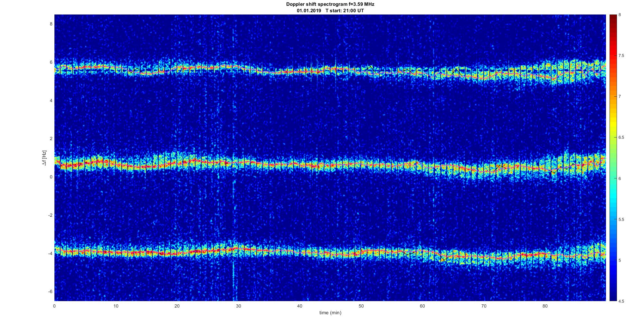Click x-axis tick label '50'
This screenshot has height=323, width=644.
coord(361,306)
